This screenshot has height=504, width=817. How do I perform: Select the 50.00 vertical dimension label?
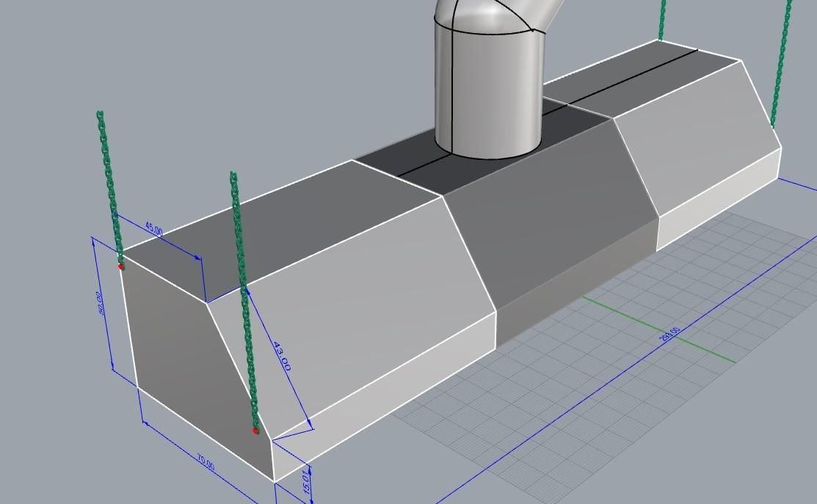[98, 303]
